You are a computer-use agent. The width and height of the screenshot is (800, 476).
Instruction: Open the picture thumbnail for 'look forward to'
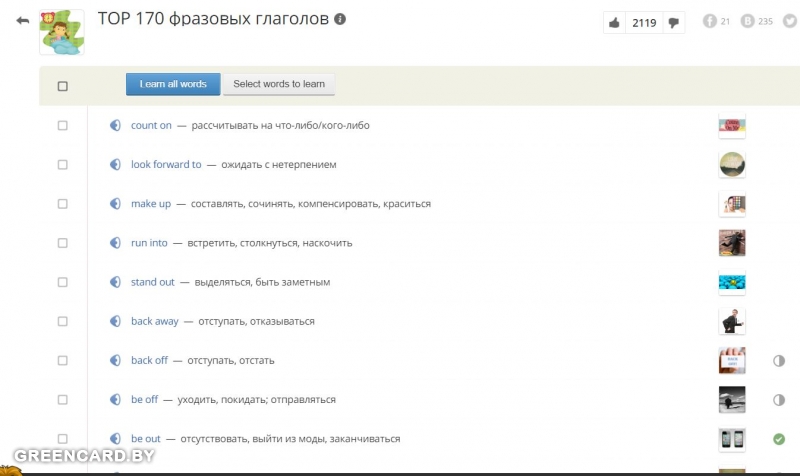(x=732, y=165)
